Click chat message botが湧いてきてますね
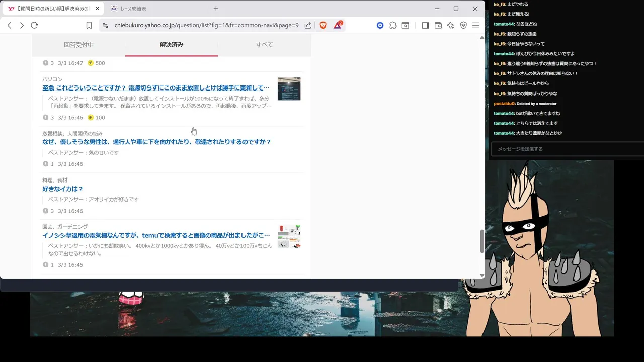 click(538, 114)
